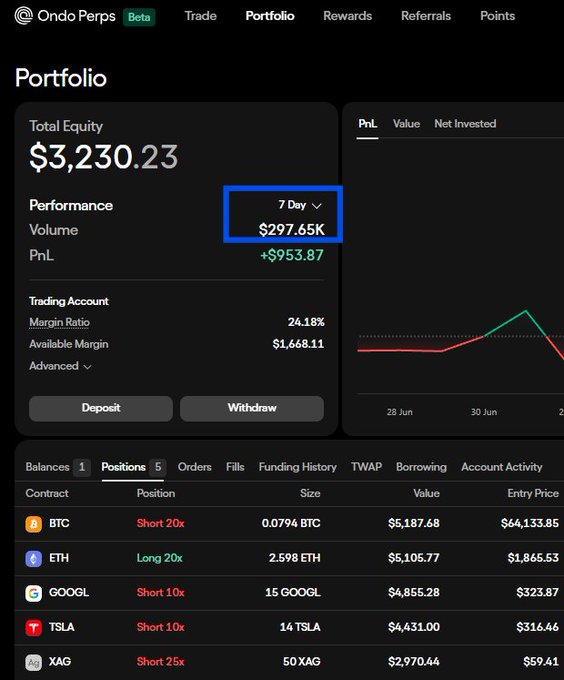Viewport: 564px width, 680px height.
Task: Sort by the Size column header
Action: [310, 493]
